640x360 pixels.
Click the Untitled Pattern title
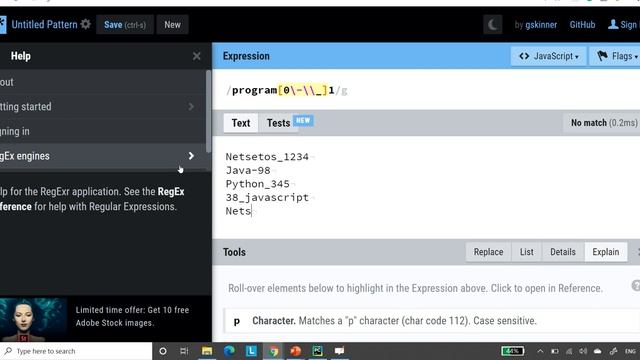click(x=44, y=24)
